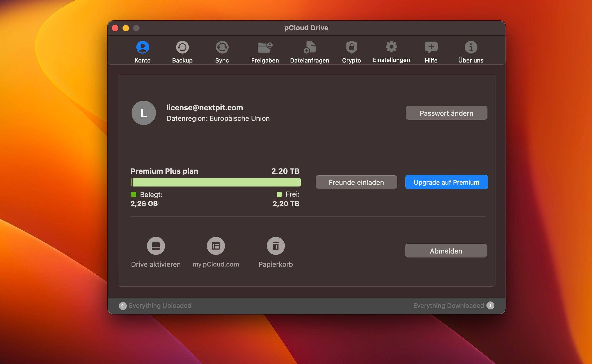Image resolution: width=592 pixels, height=364 pixels.
Task: Open the Hilfe speech bubble icon
Action: (430, 47)
